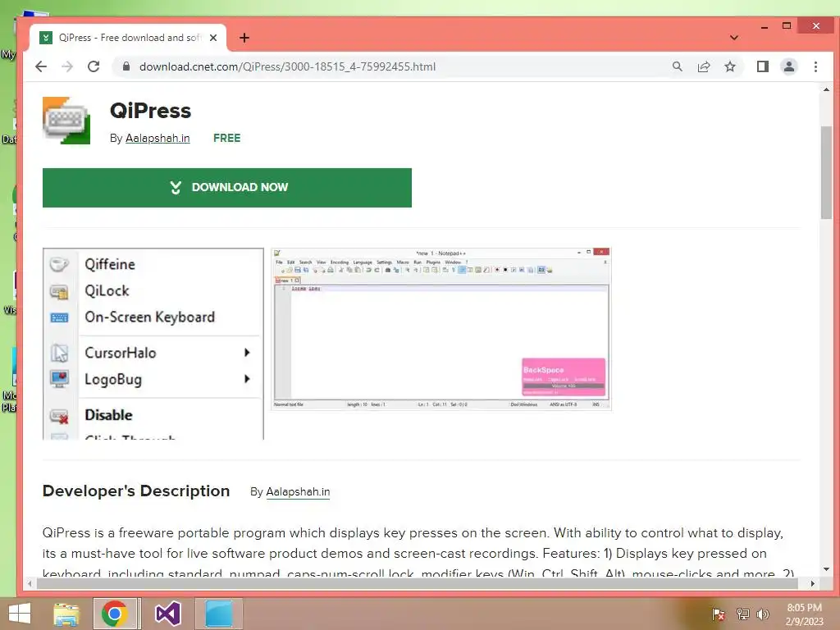Open the volume speaker tray icon
840x630 pixels.
pyautogui.click(x=763, y=614)
